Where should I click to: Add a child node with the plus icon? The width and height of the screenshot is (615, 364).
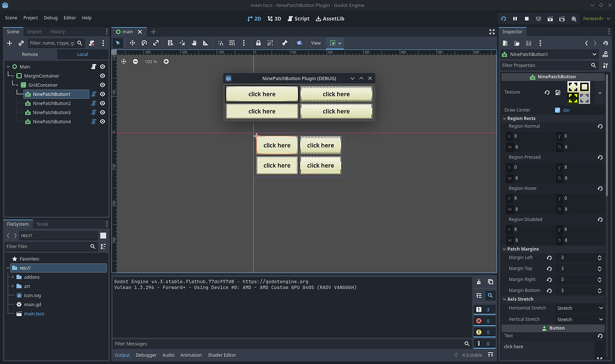pyautogui.click(x=8, y=43)
